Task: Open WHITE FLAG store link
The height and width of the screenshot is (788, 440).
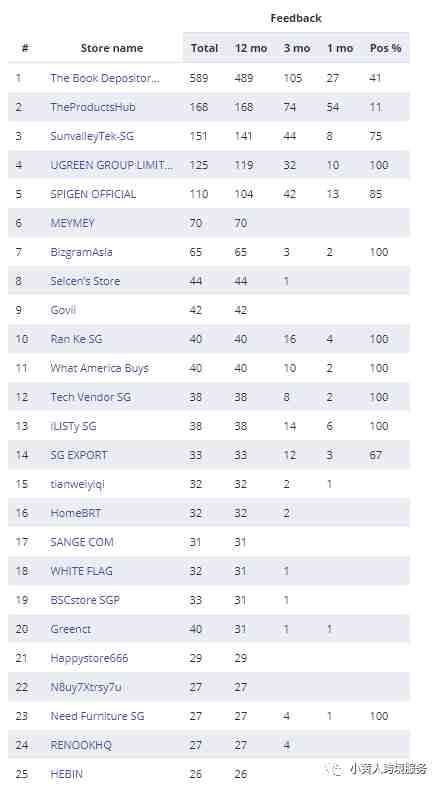Action: tap(81, 571)
